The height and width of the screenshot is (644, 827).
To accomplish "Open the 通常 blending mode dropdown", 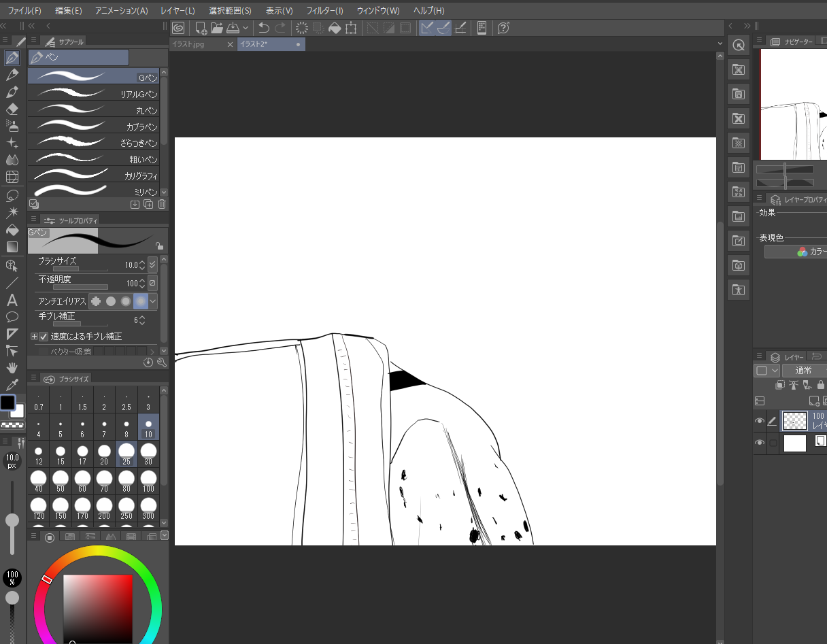I will 803,371.
